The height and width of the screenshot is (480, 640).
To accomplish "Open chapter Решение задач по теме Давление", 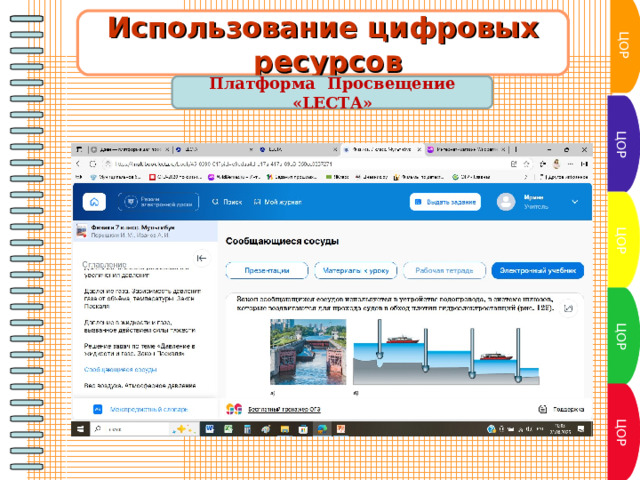I will 139,350.
